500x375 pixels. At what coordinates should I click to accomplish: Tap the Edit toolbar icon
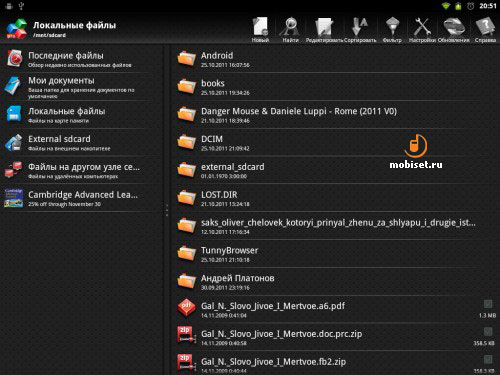(x=324, y=26)
